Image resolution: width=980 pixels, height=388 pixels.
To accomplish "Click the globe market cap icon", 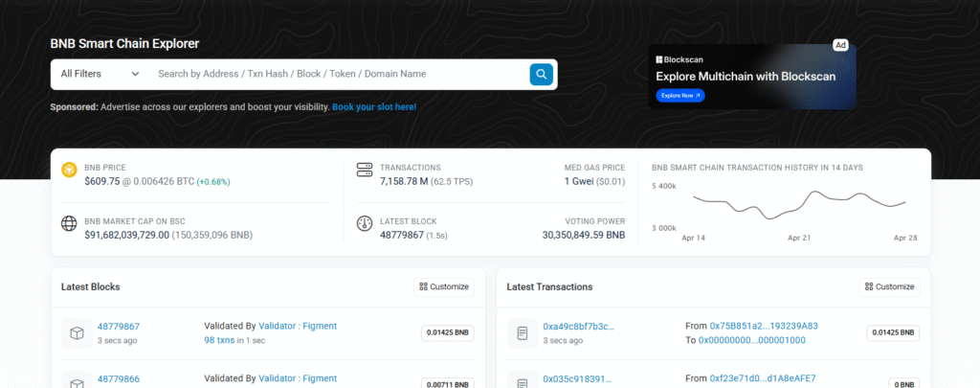I will pos(69,223).
